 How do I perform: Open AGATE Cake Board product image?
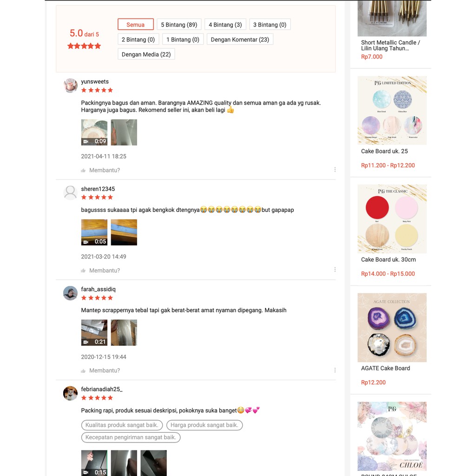392,328
